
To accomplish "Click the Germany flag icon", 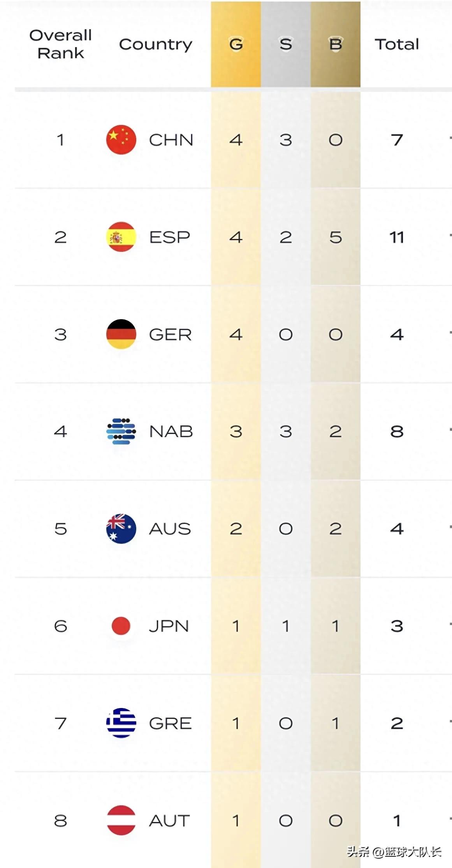I will coord(121,334).
